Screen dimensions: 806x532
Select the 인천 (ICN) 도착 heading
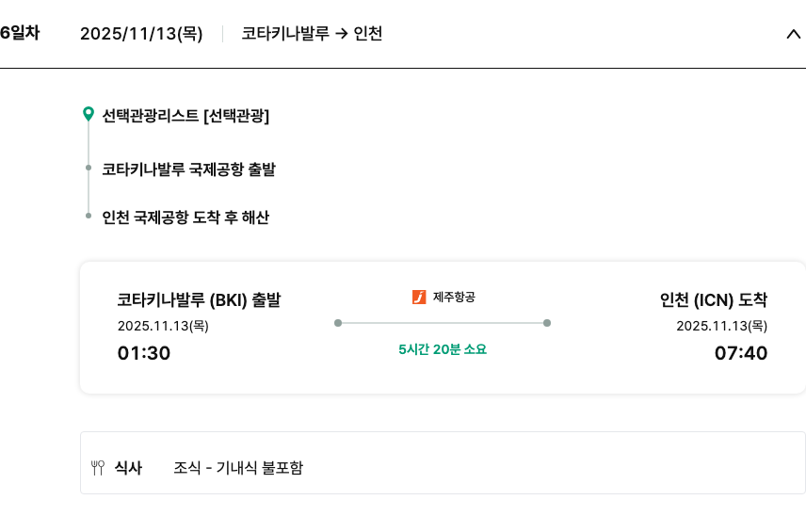(x=713, y=300)
